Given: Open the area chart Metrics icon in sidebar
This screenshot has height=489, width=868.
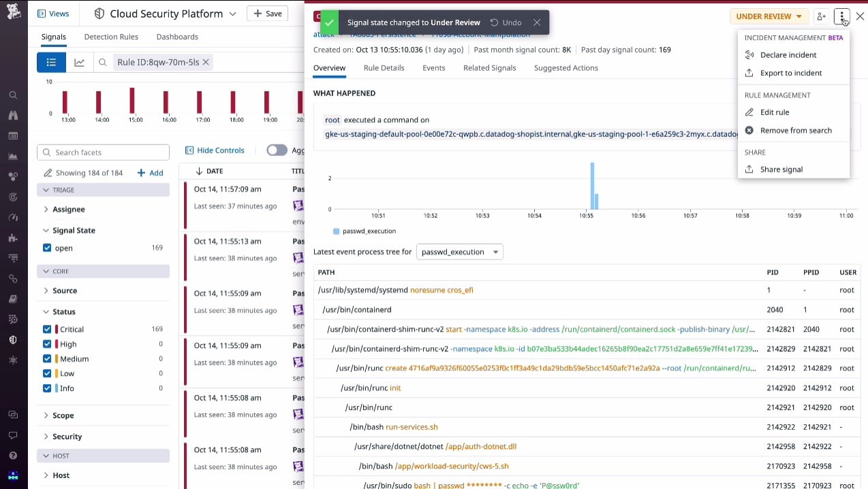Looking at the screenshot, I should [13, 157].
